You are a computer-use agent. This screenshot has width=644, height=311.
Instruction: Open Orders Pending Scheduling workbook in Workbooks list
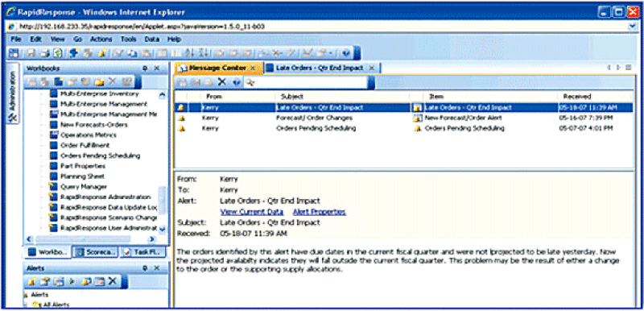(x=95, y=155)
